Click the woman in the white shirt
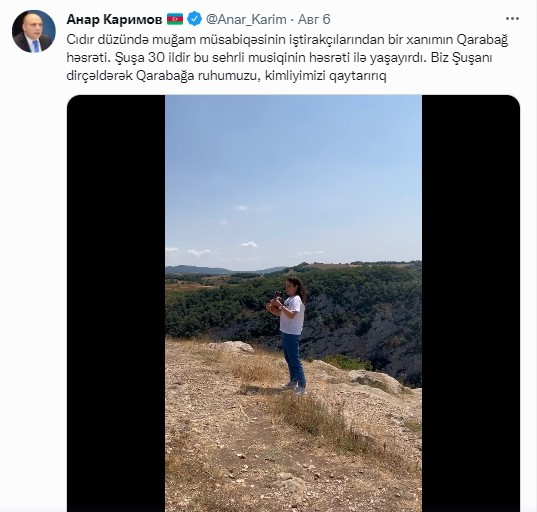The image size is (537, 512). pos(291,335)
